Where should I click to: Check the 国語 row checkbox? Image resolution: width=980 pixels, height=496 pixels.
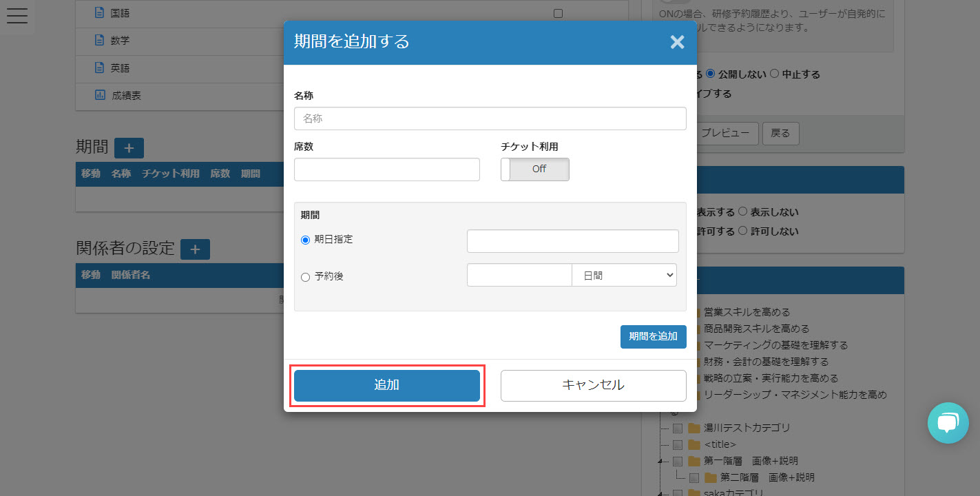pos(558,13)
